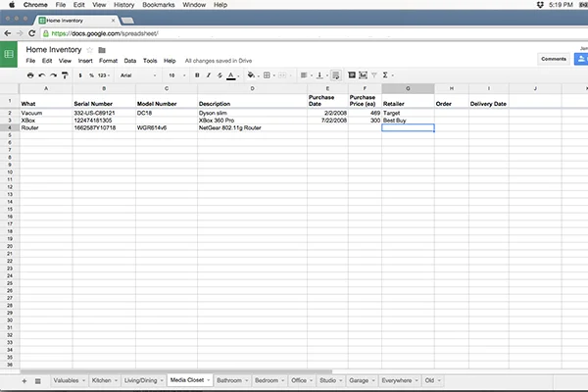This screenshot has height=392, width=588.
Task: Format selection as percent
Action: 91,75
